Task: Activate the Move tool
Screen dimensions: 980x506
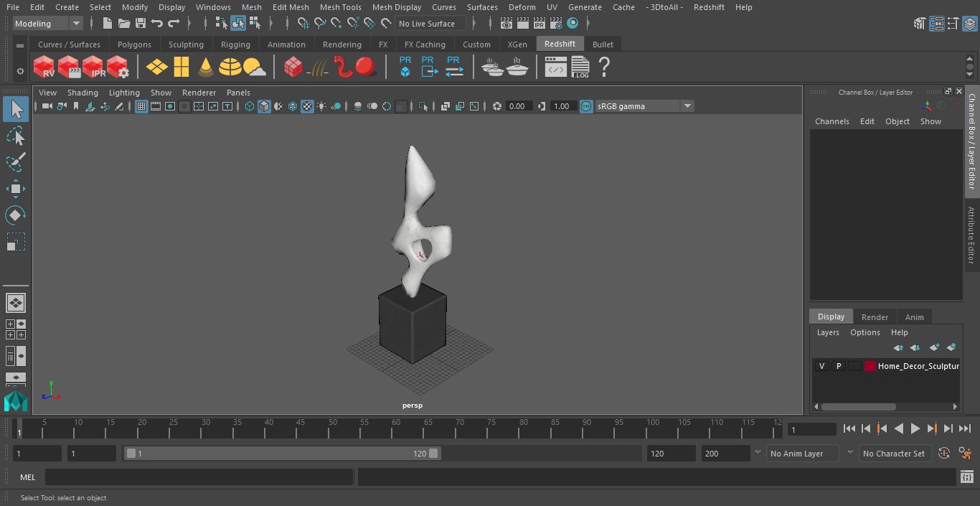Action: 15,189
